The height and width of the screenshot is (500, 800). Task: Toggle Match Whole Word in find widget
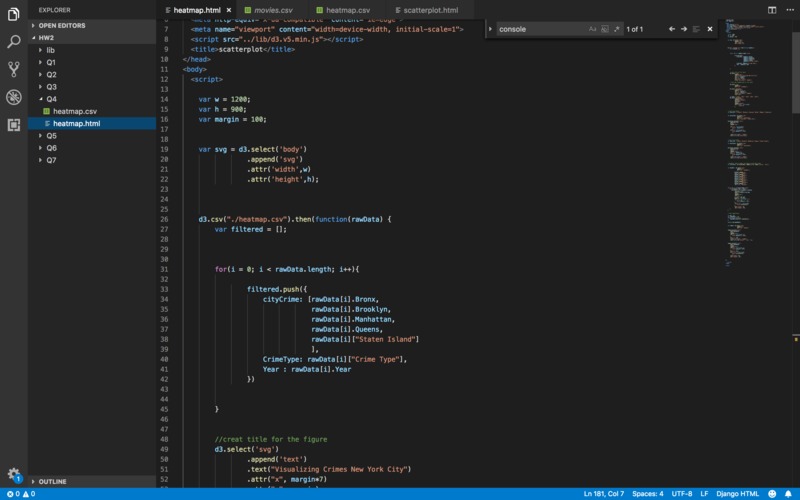605,29
